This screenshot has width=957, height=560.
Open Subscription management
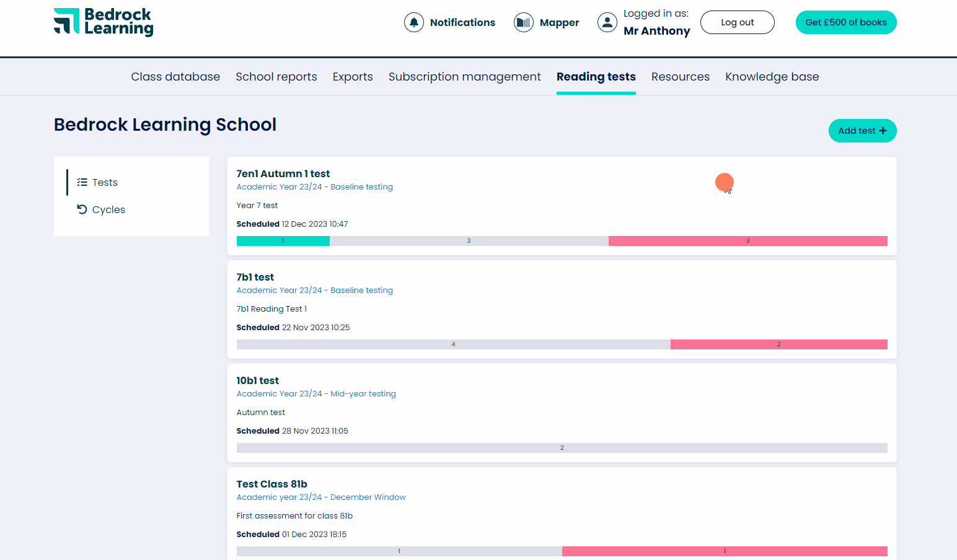point(464,76)
